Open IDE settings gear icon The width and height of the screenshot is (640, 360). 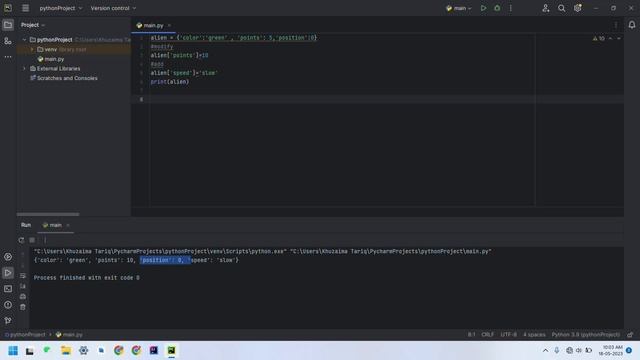[x=578, y=8]
